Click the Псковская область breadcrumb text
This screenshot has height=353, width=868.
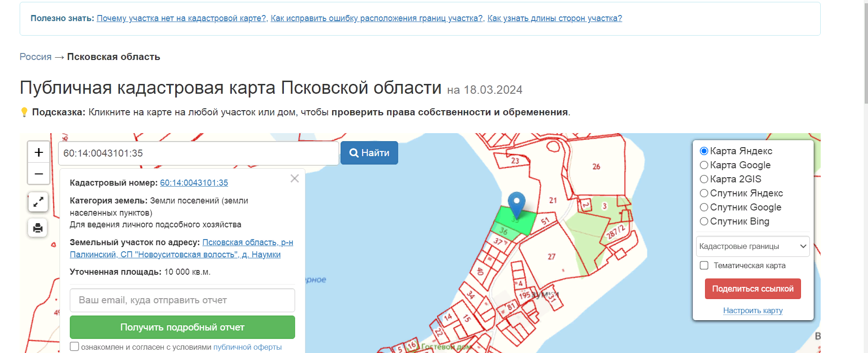pos(114,57)
